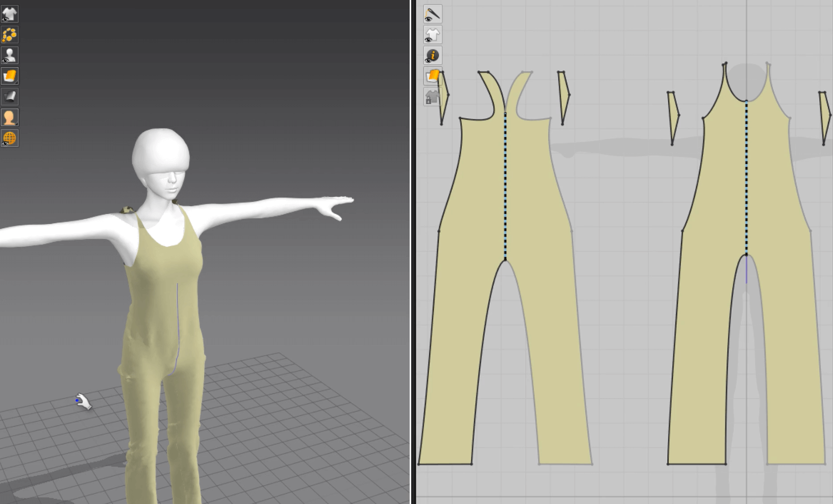
Task: Open the 3D fabric surface style flyout
Action: point(9,76)
